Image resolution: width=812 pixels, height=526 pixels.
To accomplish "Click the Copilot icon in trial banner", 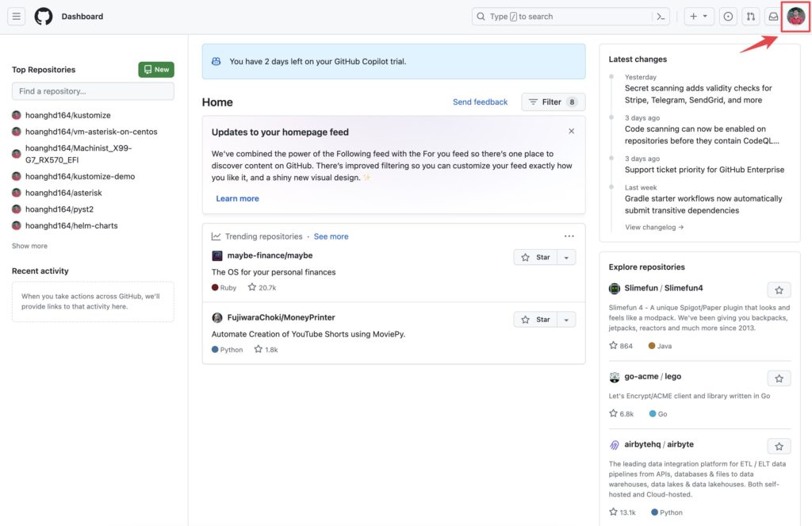I will pyautogui.click(x=216, y=61).
